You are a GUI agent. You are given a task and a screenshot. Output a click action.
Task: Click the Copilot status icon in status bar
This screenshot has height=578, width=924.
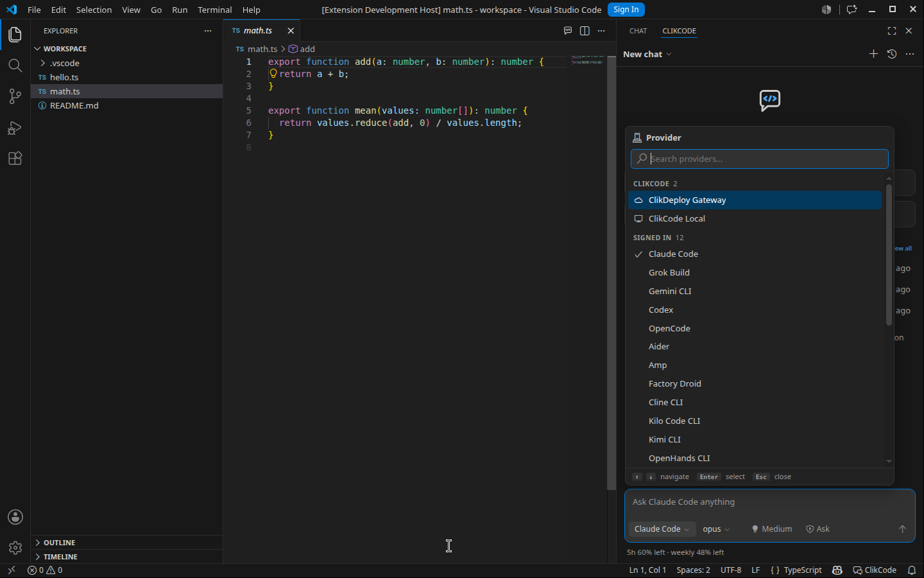[837, 570]
